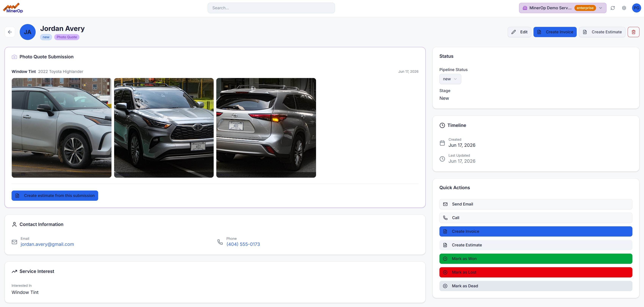Click the Photo Quote badge
644x307 pixels.
click(x=67, y=37)
